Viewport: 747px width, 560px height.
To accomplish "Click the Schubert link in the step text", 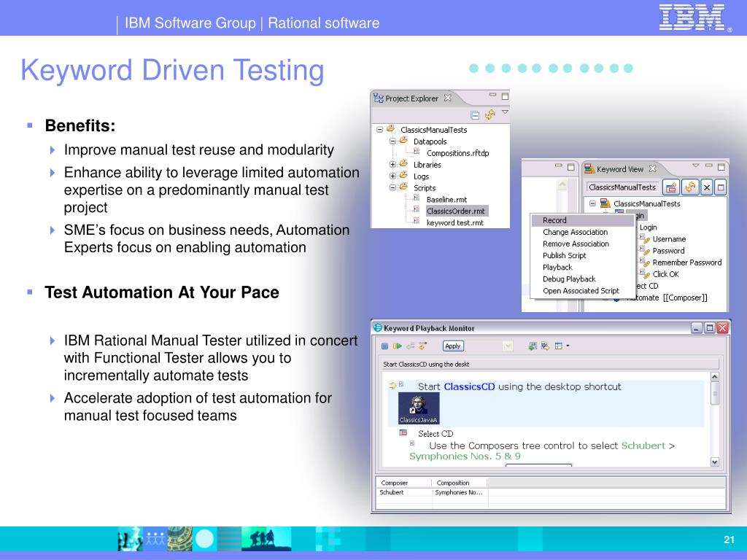I will point(643,446).
